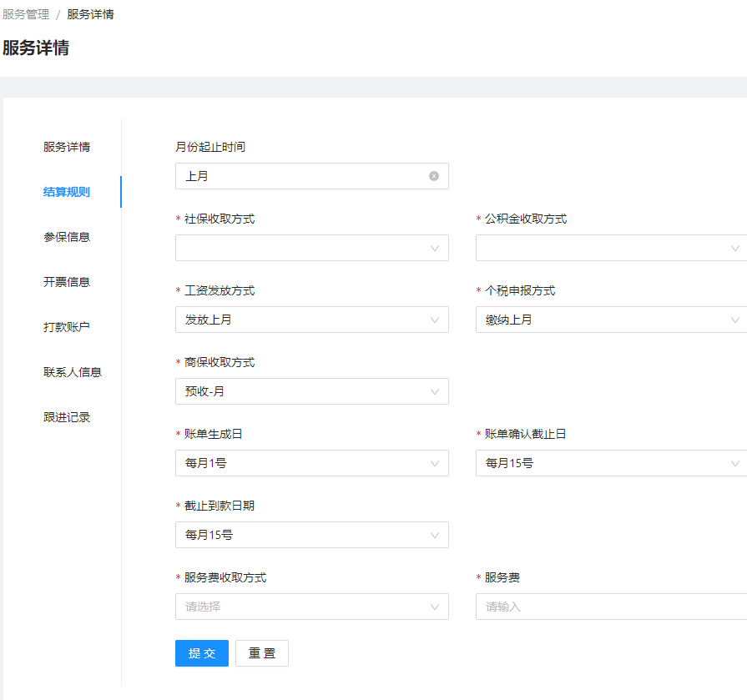747x700 pixels.
Task: Switch to the 参保信息 side tab
Action: (67, 237)
